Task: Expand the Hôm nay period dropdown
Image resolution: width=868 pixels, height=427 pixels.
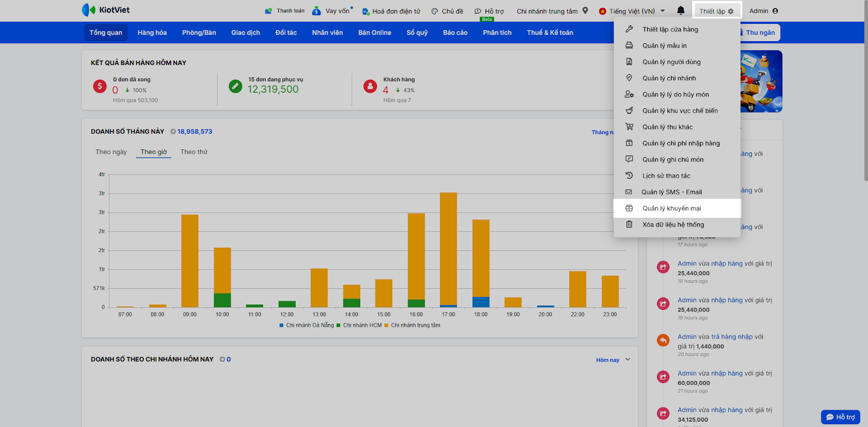Action: [x=613, y=360]
